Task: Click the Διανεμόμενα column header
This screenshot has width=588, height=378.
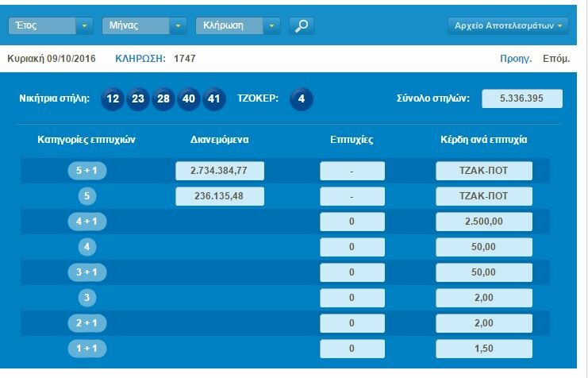Action: pos(219,140)
